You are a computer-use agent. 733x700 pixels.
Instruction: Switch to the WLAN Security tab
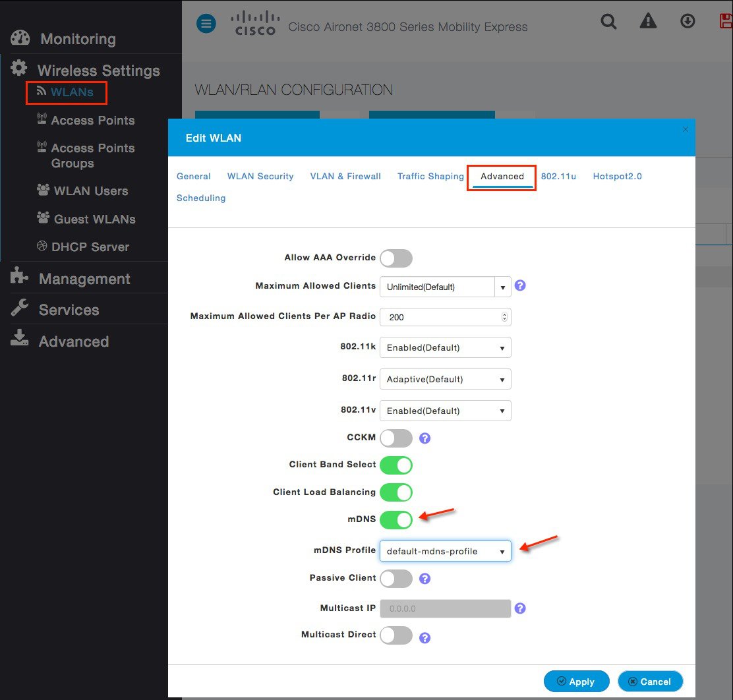click(260, 176)
